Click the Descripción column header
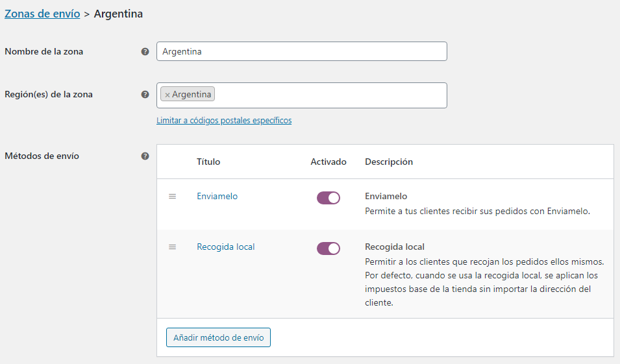The height and width of the screenshot is (364, 620). click(389, 162)
